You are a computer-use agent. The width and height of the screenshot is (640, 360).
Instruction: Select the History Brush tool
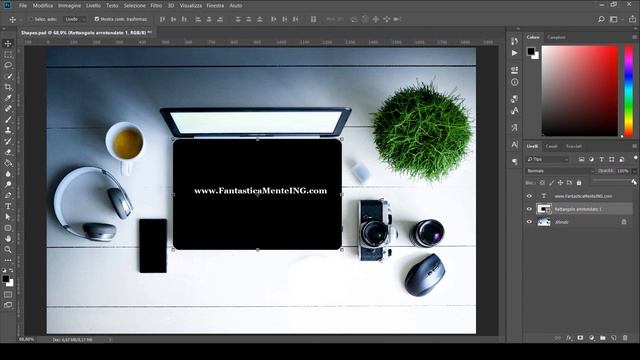8,141
